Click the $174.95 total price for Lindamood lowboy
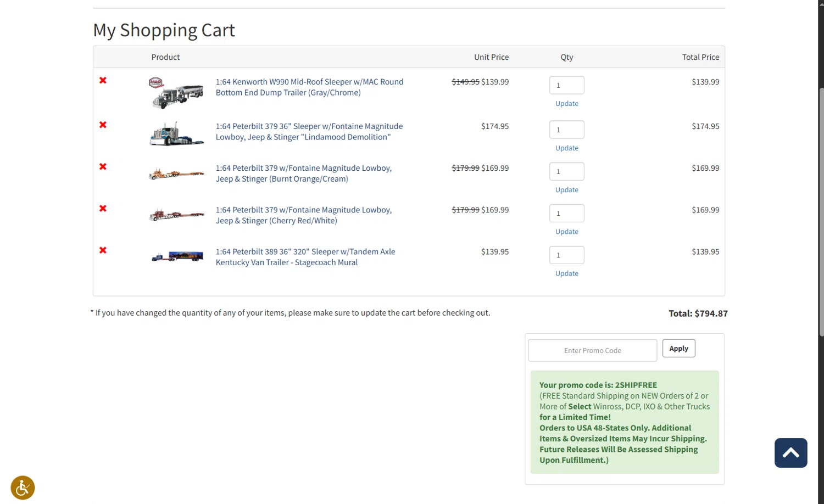 [705, 126]
